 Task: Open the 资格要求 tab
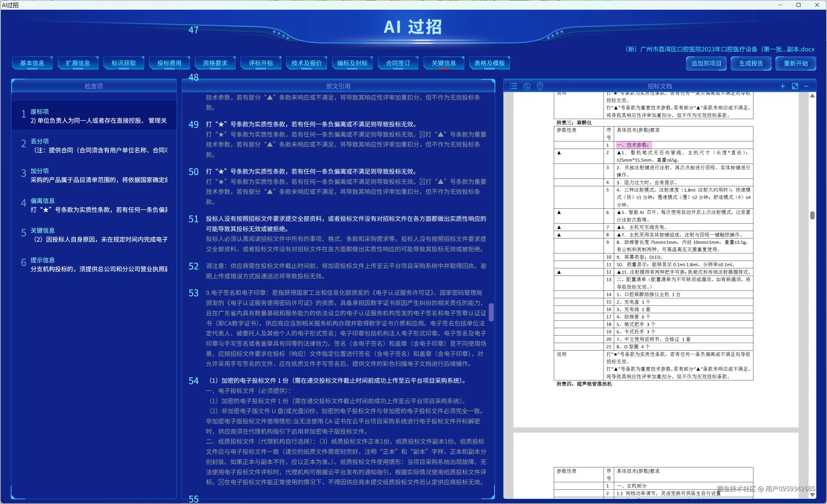215,63
